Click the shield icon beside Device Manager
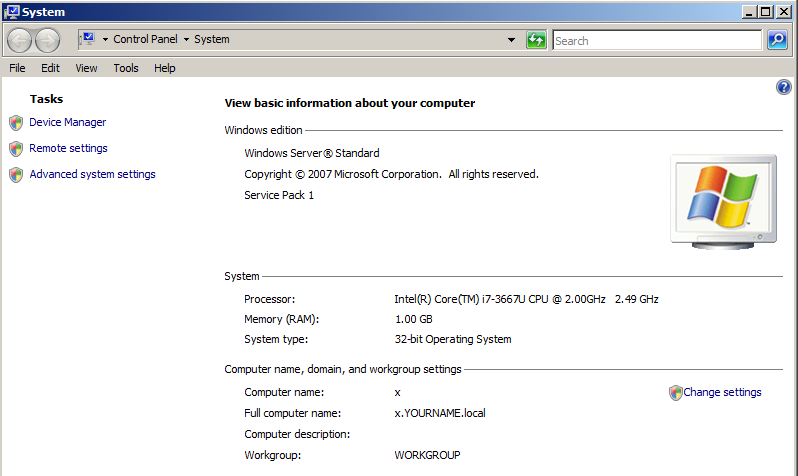 (16, 123)
